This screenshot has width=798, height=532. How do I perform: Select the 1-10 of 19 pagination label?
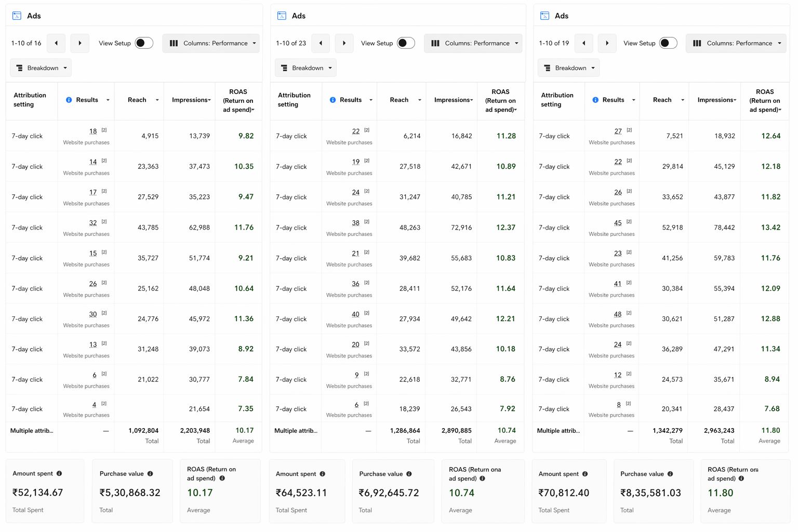554,43
